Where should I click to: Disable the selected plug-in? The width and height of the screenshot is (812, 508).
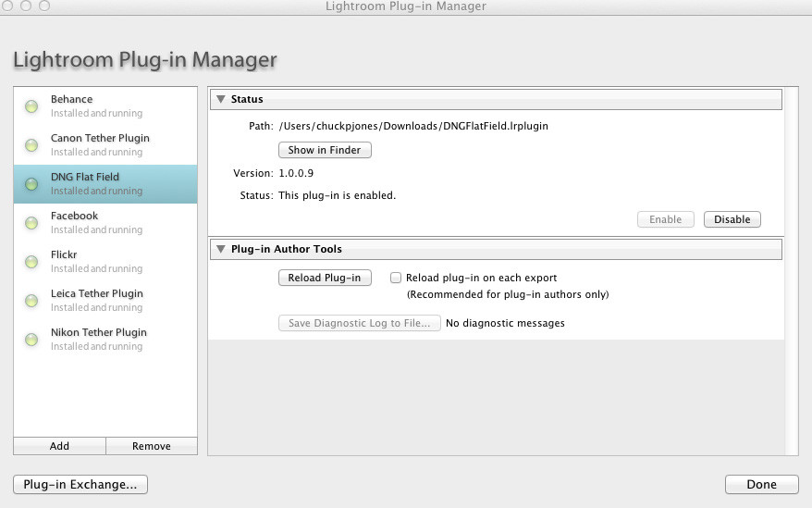(732, 219)
